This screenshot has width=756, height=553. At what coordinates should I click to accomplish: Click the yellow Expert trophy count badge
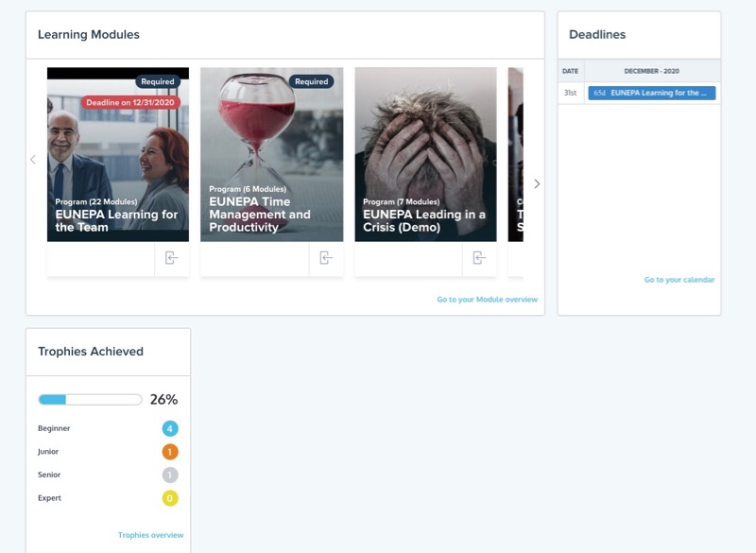170,498
